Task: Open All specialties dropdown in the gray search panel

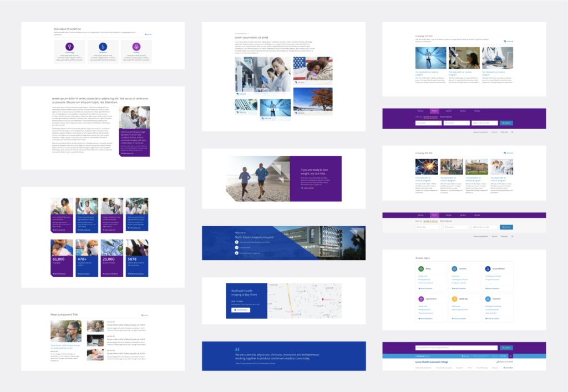Action: pos(428,227)
